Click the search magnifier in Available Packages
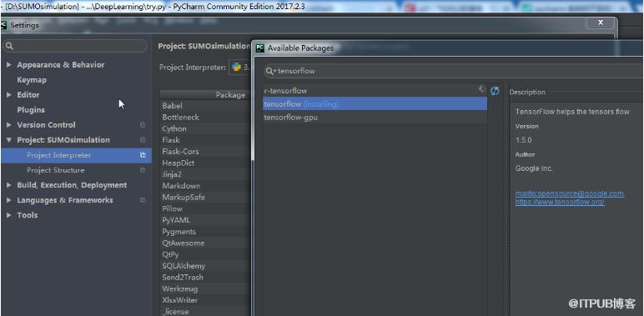 tap(270, 71)
